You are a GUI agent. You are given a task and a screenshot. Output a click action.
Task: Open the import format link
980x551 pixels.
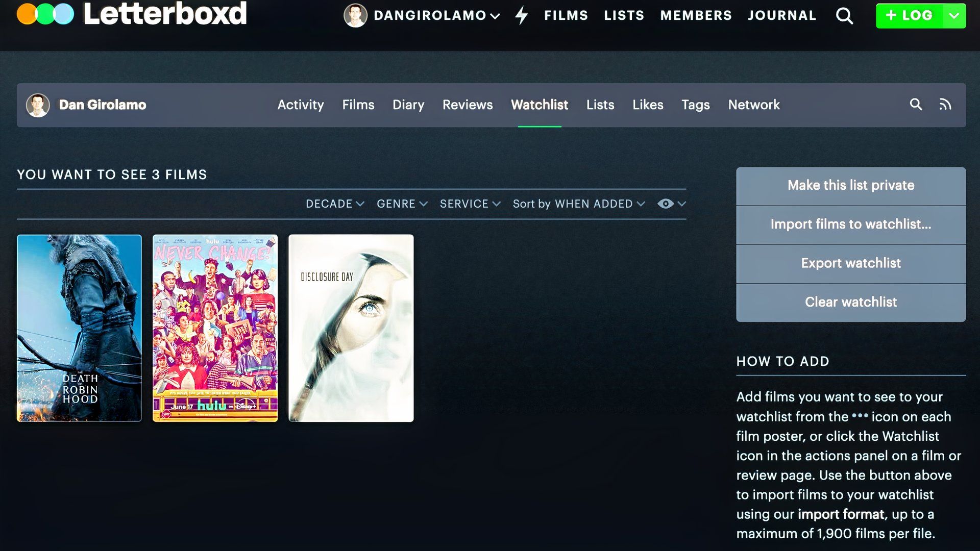coord(841,514)
